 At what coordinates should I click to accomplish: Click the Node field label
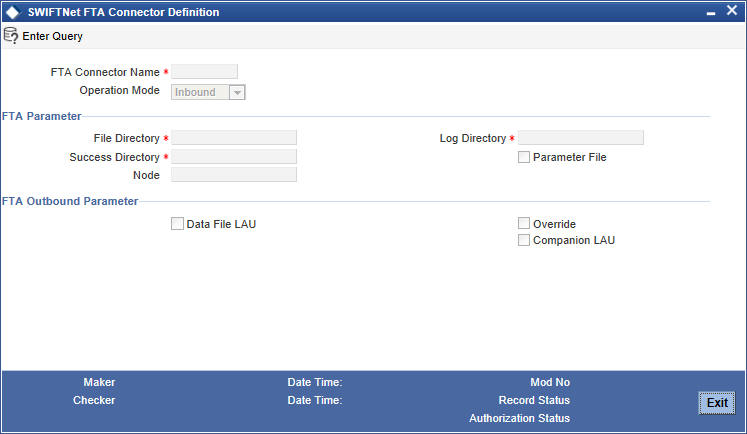tap(146, 175)
